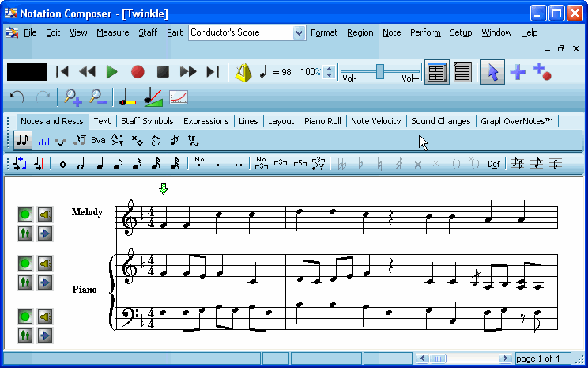Click the trill ornament icon
Image resolution: width=588 pixels, height=368 pixels.
[192, 140]
